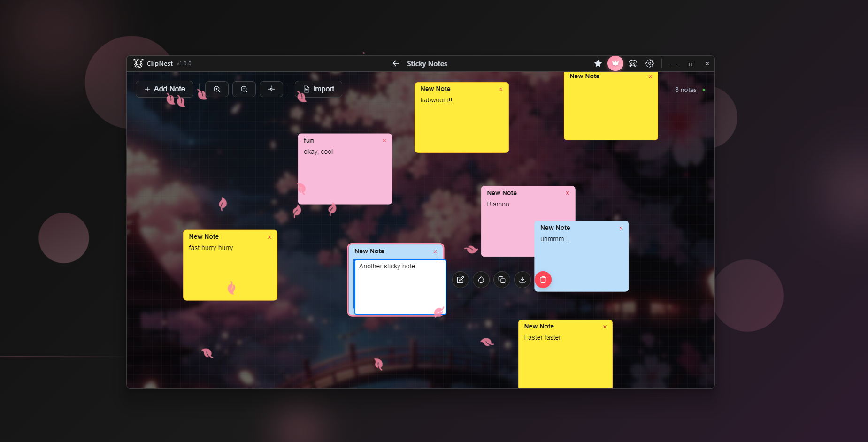The image size is (868, 442).
Task: Open the note color droplet icon
Action: point(481,280)
